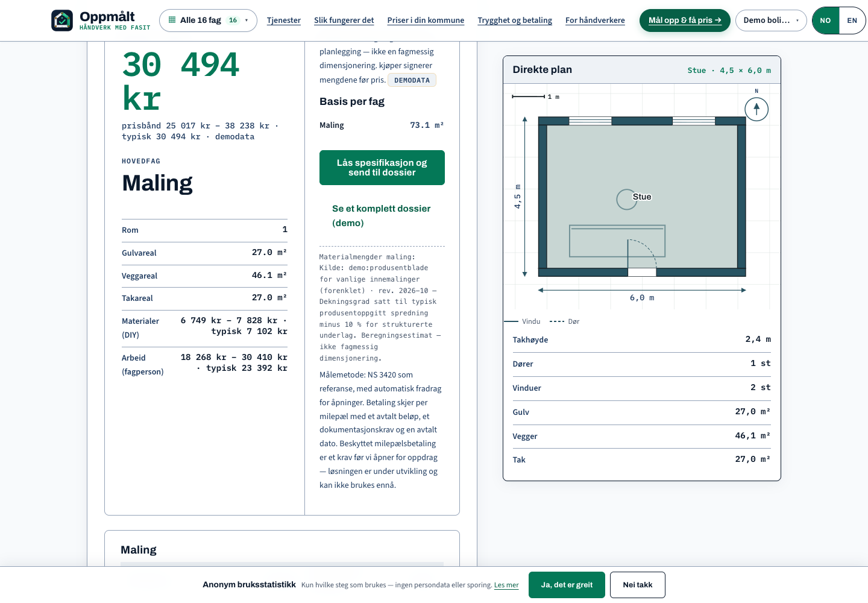Click the Arbeid (fagperson) row label
Screen dimensions: 868x603
point(143,365)
